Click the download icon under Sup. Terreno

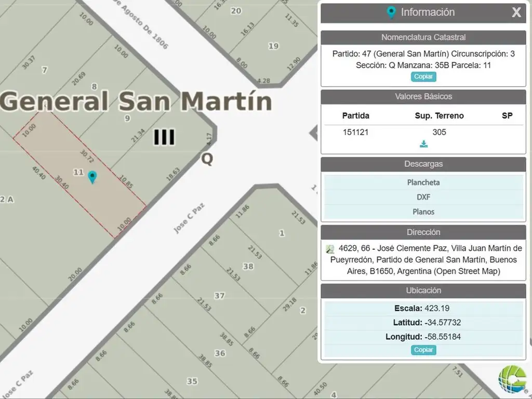click(x=423, y=144)
